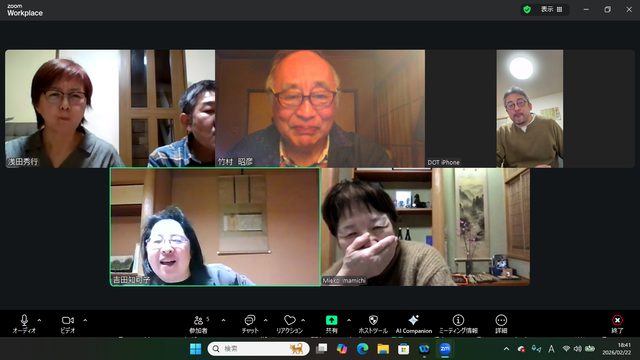Screen dimensions: 640x360
Task: Expand chat options caret
Action: (266, 320)
